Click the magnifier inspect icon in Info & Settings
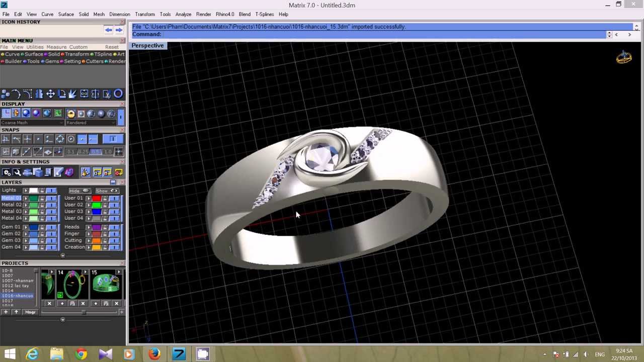Image resolution: width=644 pixels, height=362 pixels. [18, 171]
